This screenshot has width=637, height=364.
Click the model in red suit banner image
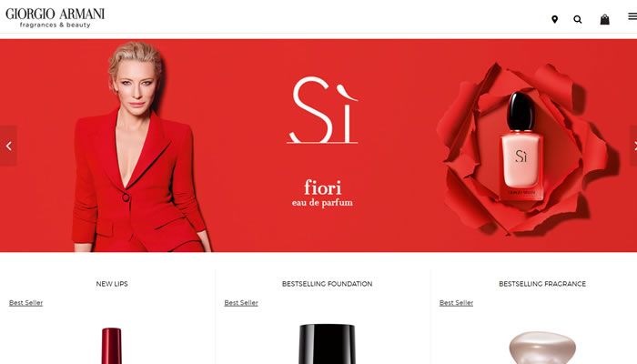tap(140, 147)
